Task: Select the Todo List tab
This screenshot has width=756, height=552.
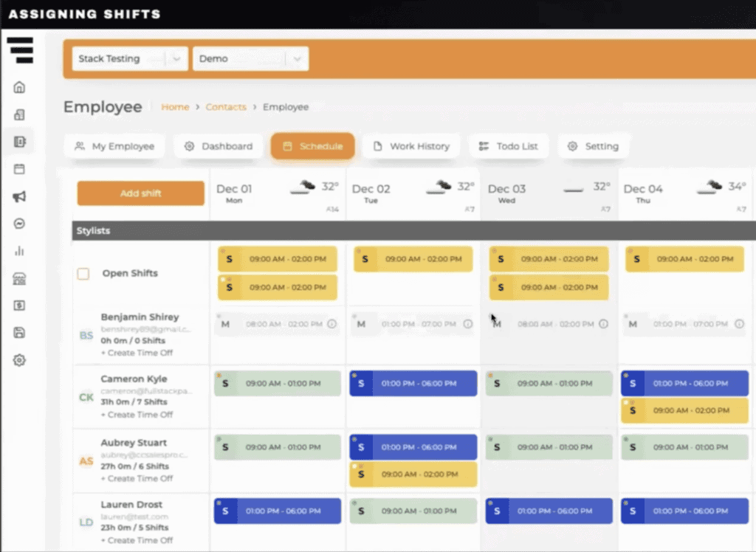Action: click(509, 146)
